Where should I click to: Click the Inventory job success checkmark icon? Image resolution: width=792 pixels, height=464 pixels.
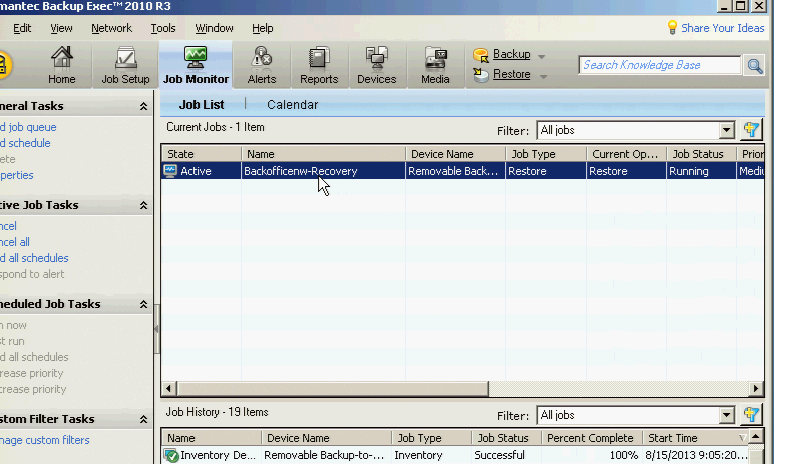(171, 455)
